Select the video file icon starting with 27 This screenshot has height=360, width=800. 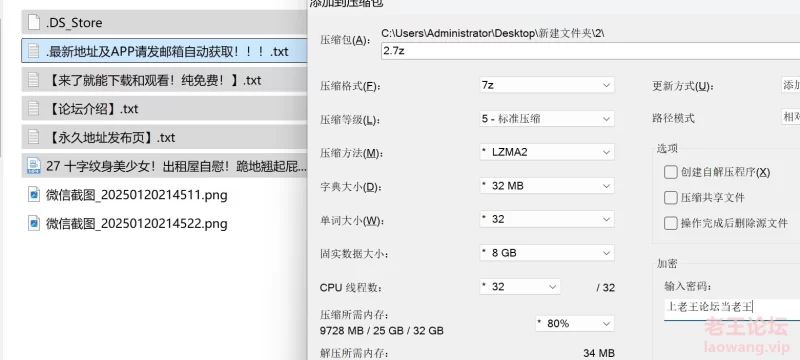34,166
